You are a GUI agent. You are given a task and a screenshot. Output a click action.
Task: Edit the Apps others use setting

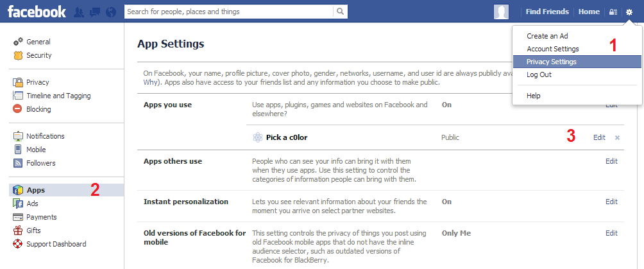611,161
